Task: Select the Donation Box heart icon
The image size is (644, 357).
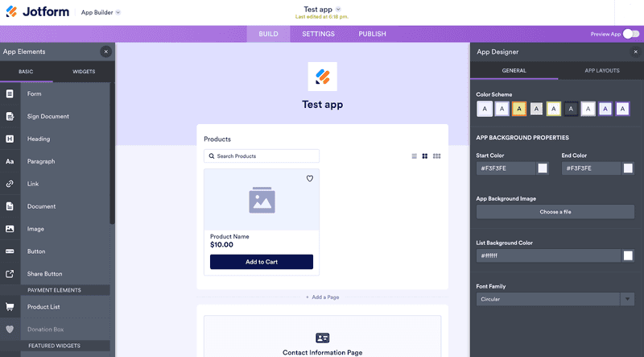Action: (10, 329)
